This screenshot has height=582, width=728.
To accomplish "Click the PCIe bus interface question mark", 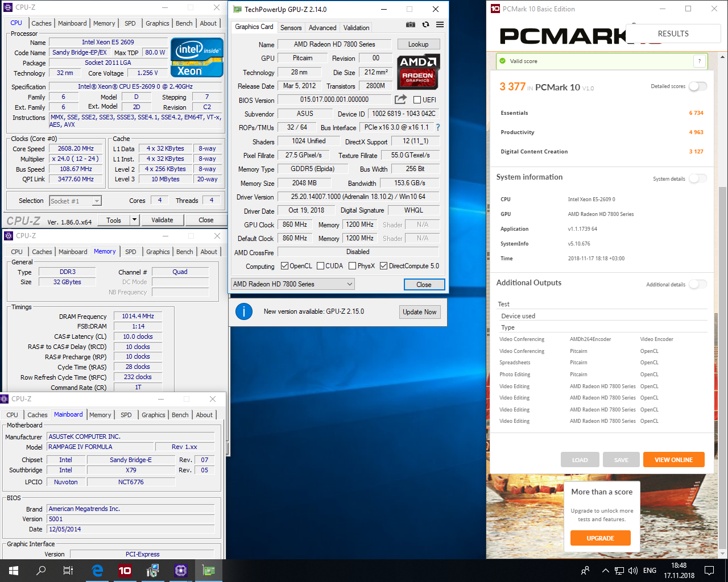I will [437, 127].
